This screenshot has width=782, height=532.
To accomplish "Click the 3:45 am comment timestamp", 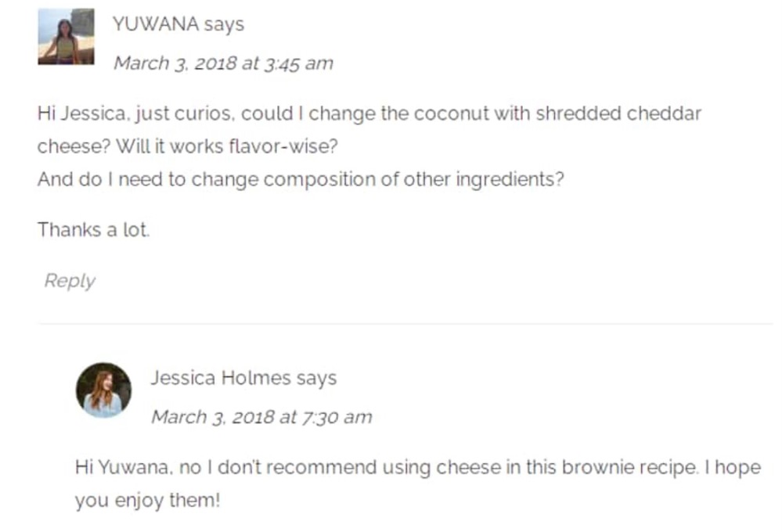I will pos(223,63).
